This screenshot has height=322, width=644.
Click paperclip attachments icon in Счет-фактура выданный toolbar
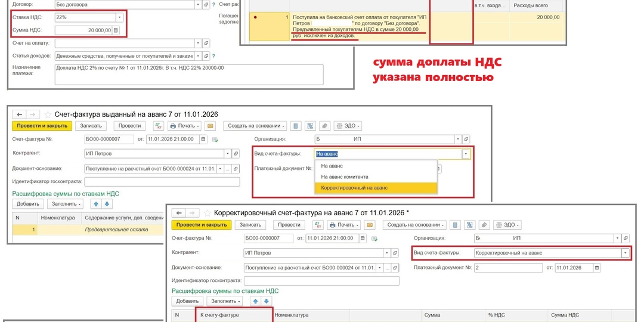pos(325,126)
